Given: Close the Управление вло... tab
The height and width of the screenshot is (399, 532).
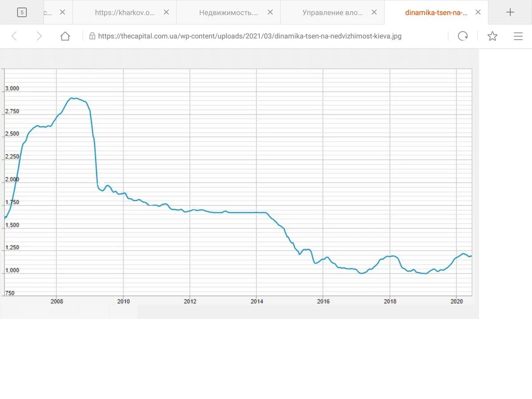Looking at the screenshot, I should [374, 12].
